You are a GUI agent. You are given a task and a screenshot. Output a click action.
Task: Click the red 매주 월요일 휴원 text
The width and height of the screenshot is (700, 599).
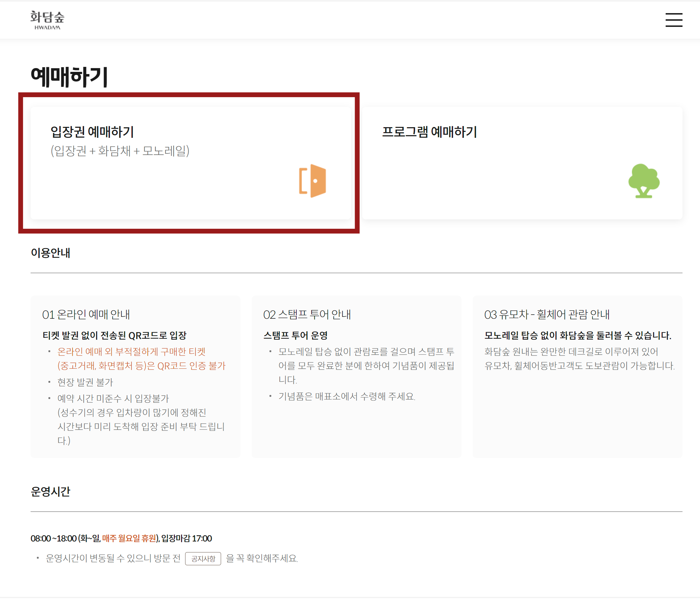pos(129,538)
